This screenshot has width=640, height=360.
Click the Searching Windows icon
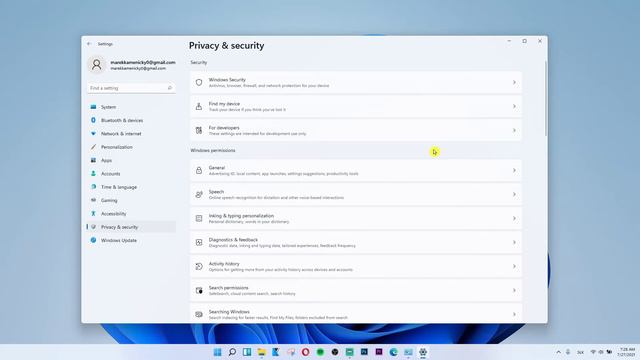pyautogui.click(x=199, y=314)
